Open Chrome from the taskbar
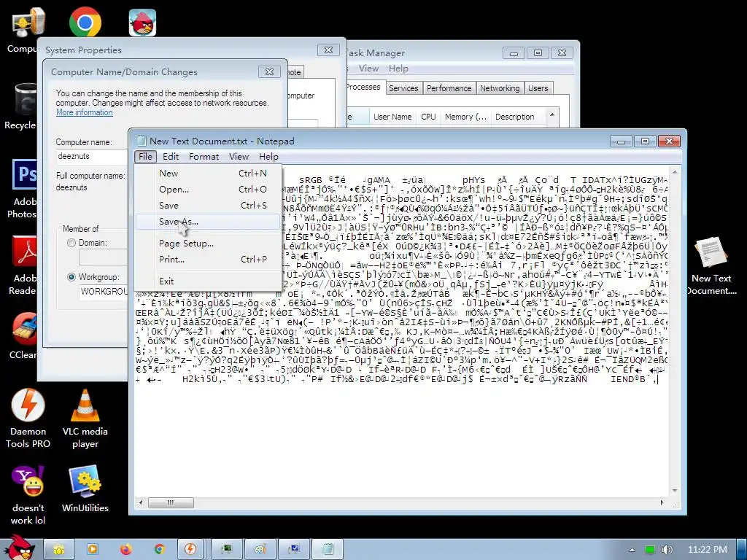The height and width of the screenshot is (560, 747). 159,550
